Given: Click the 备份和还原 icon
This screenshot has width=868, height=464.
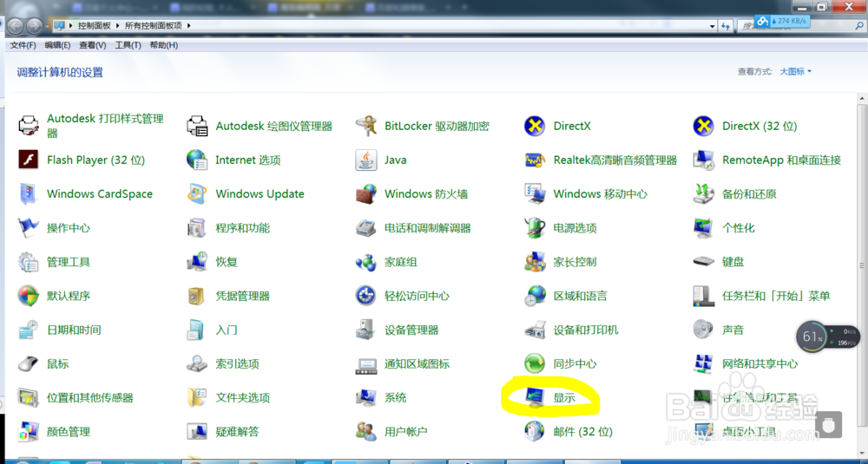Looking at the screenshot, I should (704, 194).
